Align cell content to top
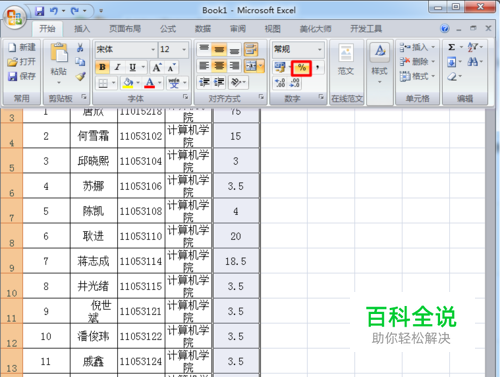 point(204,49)
